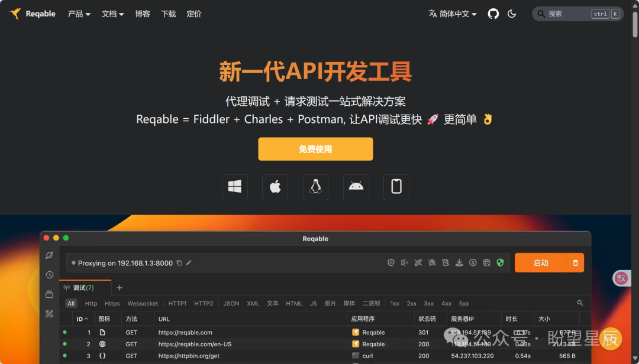
Task: Click the traffic download icon in the toolbar
Action: point(460,262)
